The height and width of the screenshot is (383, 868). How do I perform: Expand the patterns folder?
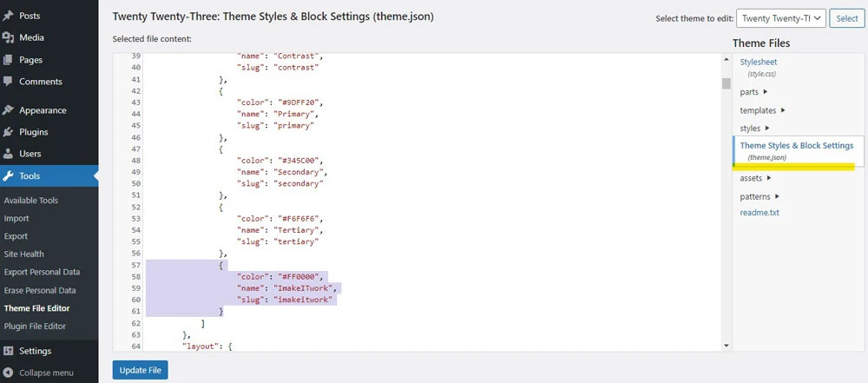click(759, 196)
